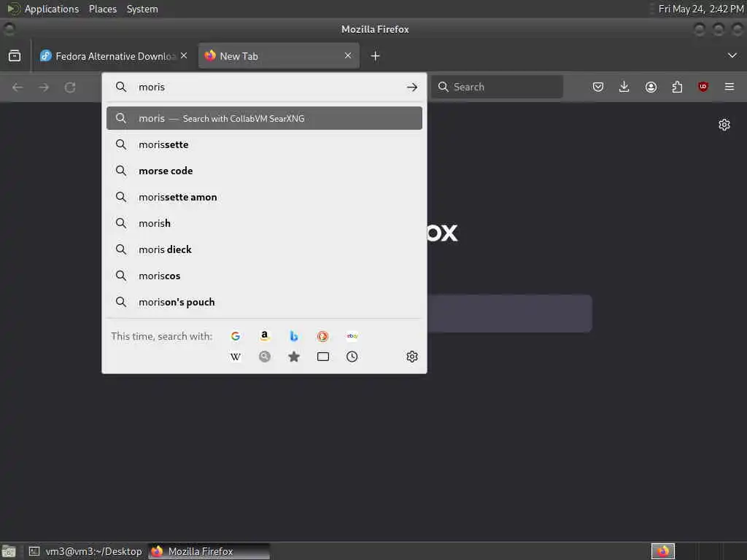Viewport: 747px width, 560px height.
Task: Click the show desktop panel icon
Action: coord(9,551)
